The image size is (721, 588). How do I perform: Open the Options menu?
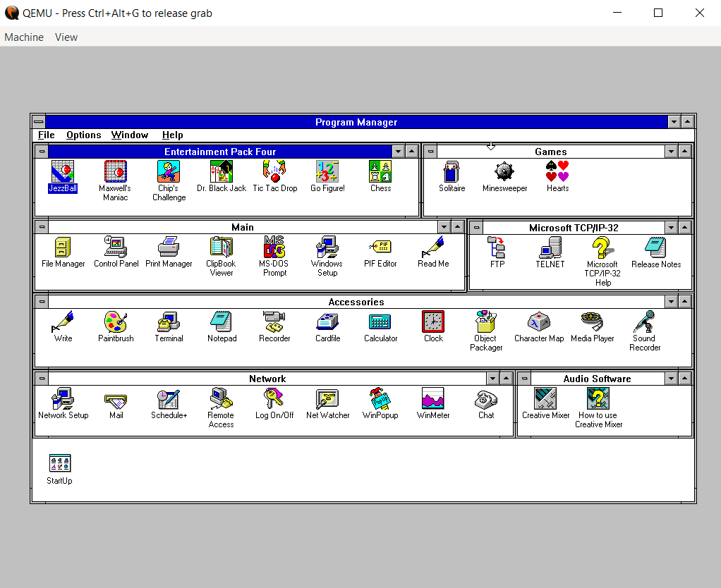point(84,135)
